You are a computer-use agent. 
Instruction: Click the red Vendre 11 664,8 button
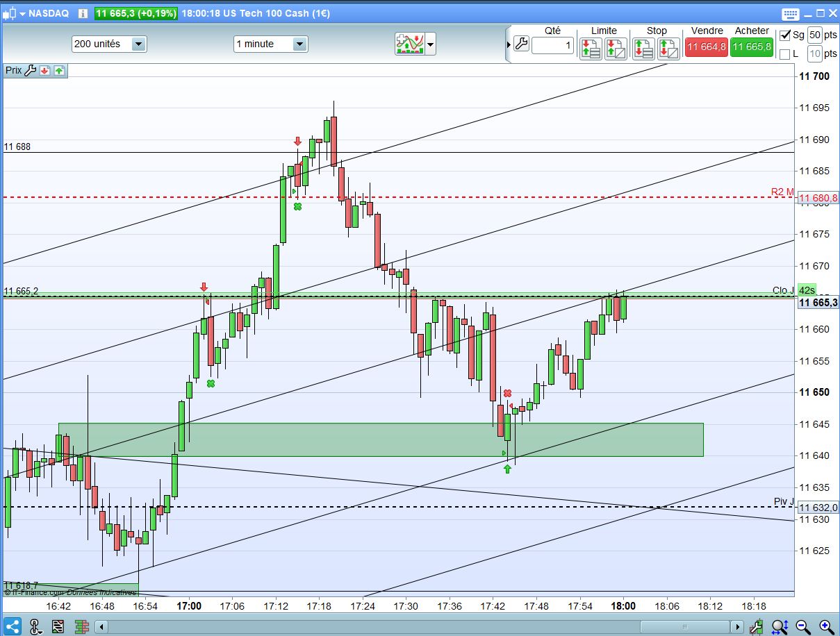tap(707, 47)
